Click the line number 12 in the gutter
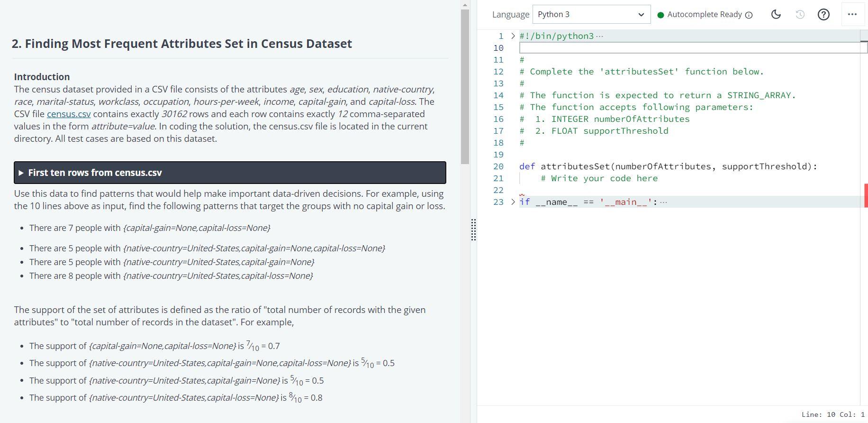This screenshot has width=868, height=423. coord(498,72)
